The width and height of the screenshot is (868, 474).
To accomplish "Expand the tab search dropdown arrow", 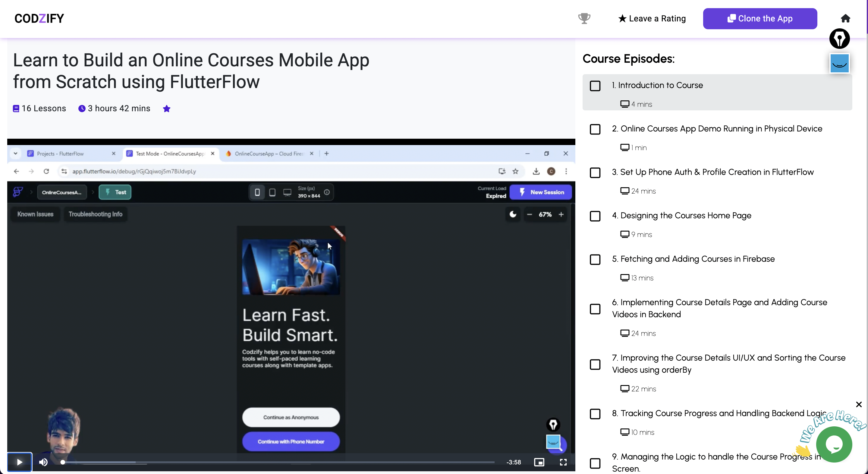I will pyautogui.click(x=15, y=154).
